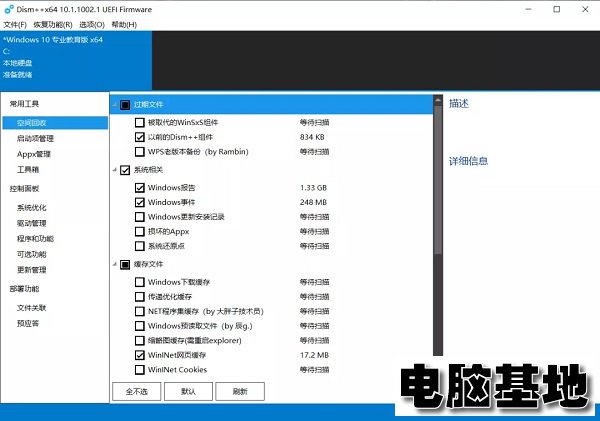
Task: Uncheck the Windows事件 checkbox
Action: click(140, 202)
